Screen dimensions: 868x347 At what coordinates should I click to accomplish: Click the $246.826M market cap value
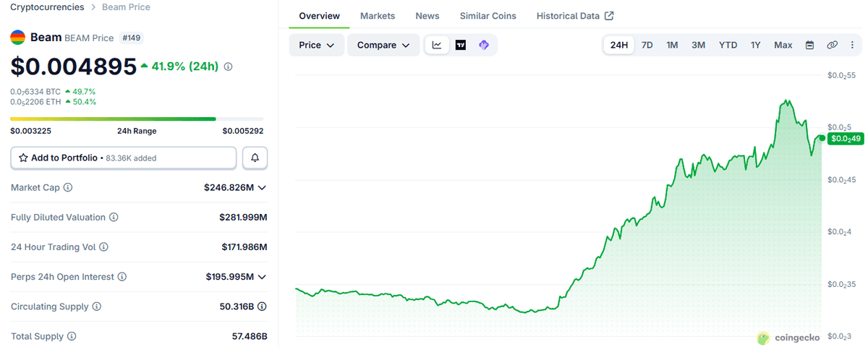(x=228, y=187)
